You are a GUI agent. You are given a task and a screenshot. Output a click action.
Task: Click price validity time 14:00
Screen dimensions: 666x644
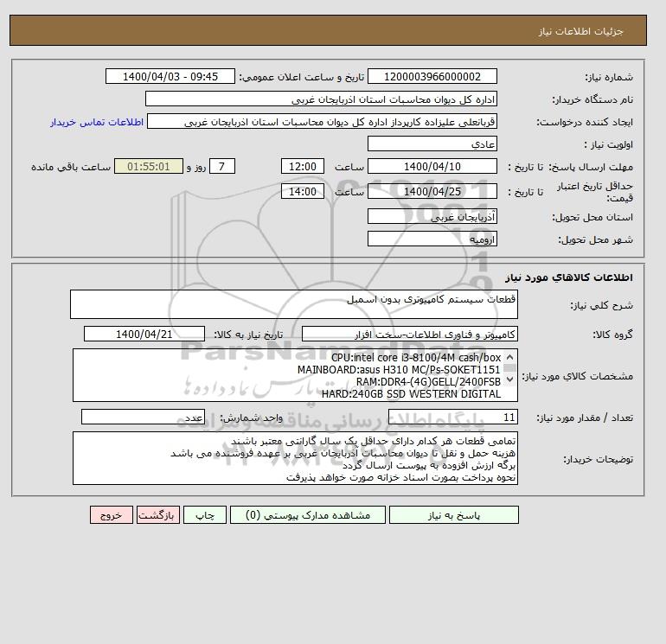(x=303, y=191)
